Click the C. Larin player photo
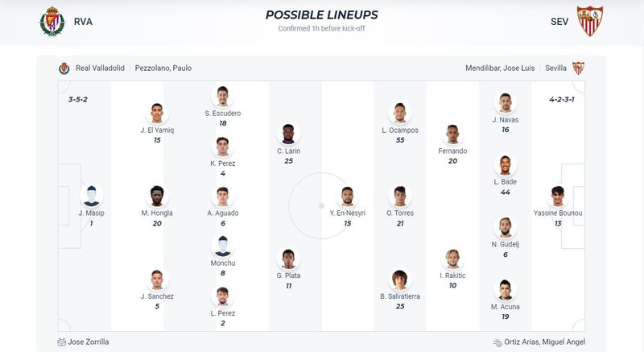The height and width of the screenshot is (352, 644). 288,134
